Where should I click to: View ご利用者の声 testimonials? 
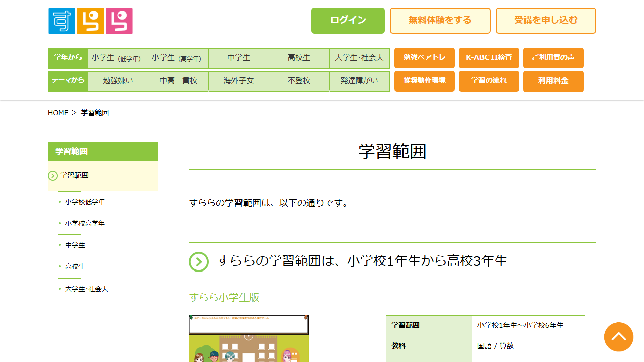[x=553, y=58]
